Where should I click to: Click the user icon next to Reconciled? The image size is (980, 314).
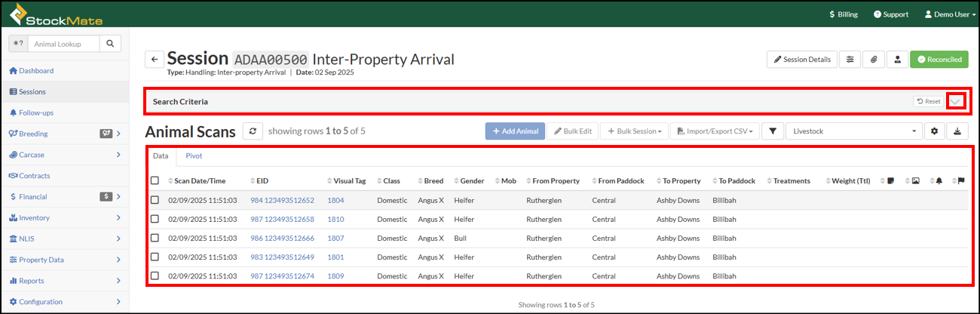pos(897,60)
